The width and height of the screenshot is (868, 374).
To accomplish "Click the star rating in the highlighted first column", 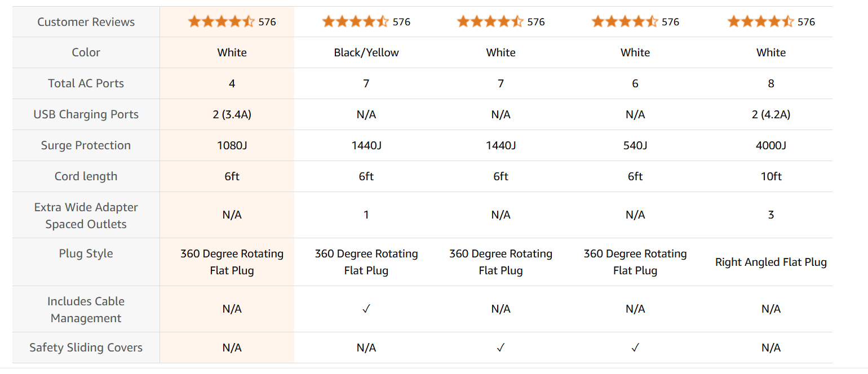I will (221, 22).
